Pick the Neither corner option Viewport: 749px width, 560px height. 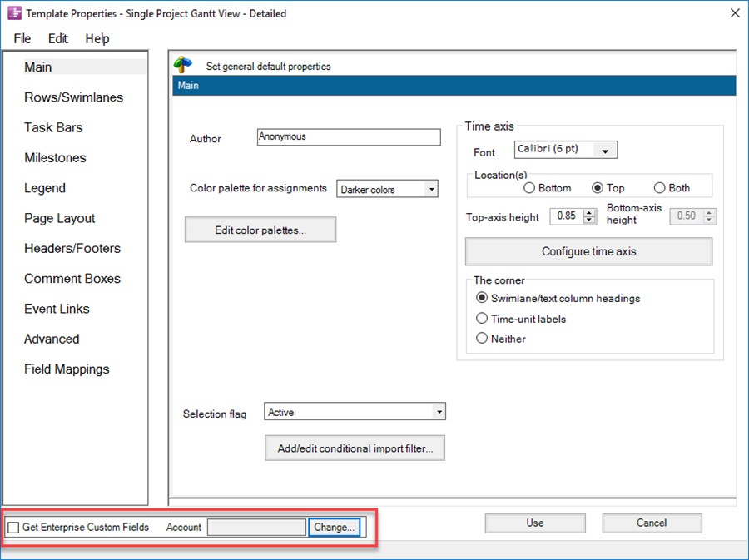[482, 339]
